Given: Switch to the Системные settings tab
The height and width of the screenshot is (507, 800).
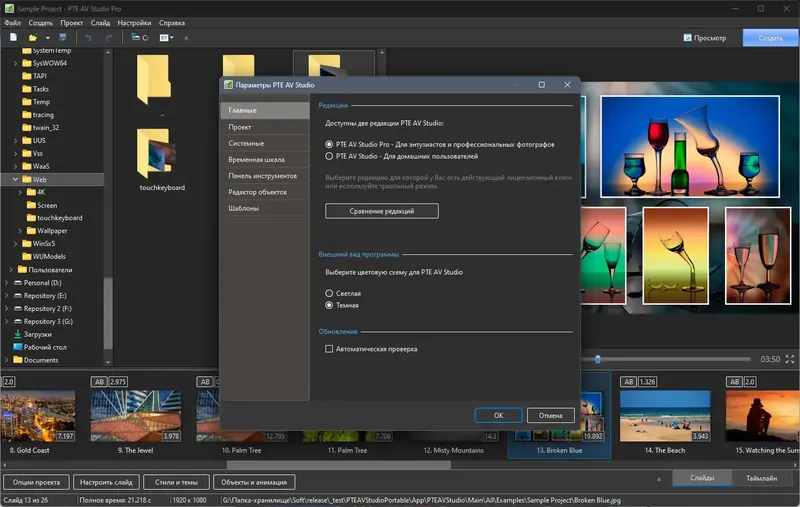Looking at the screenshot, I should (x=246, y=144).
